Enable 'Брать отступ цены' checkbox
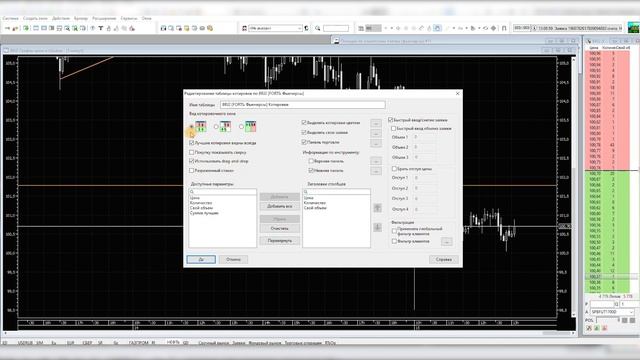This screenshot has width=640, height=360. pyautogui.click(x=394, y=169)
